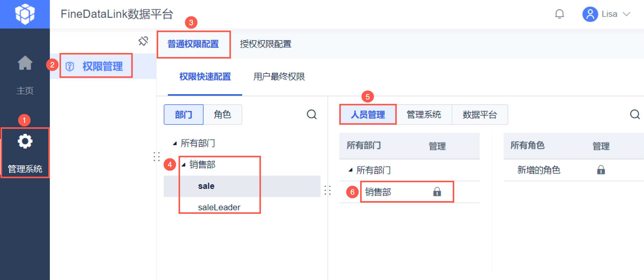Collapse the 销售部 node in left tree
Viewport: 644px width, 280px height.
[184, 165]
